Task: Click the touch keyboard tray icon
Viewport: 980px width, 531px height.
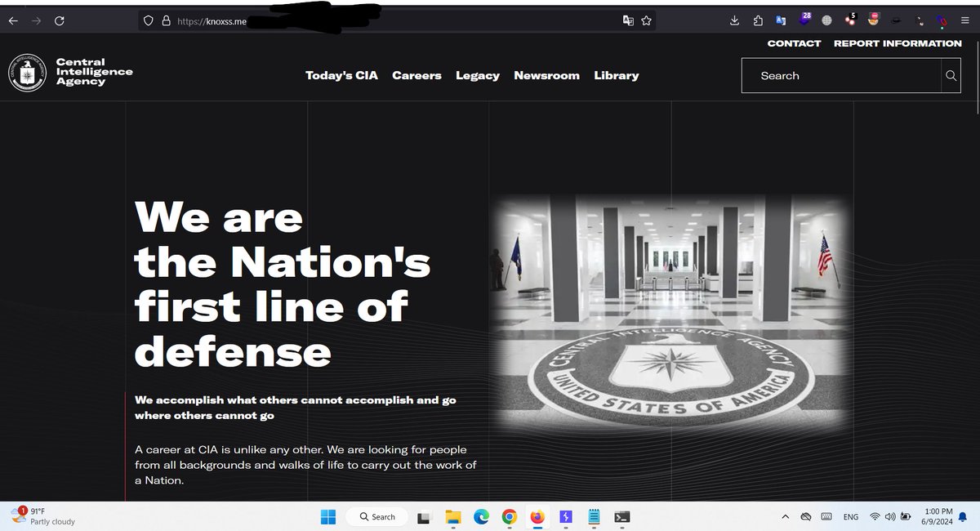Action: (826, 516)
